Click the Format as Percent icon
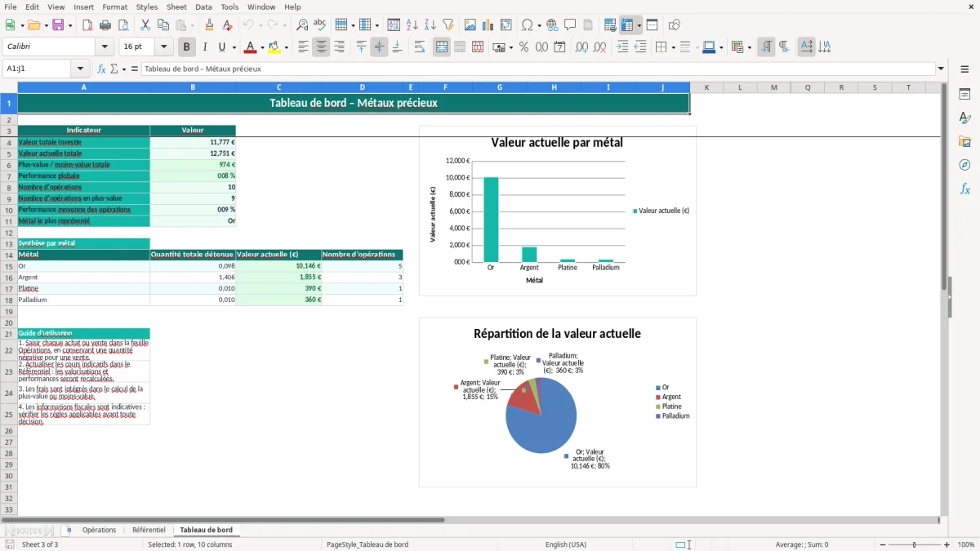The height and width of the screenshot is (551, 980). click(x=523, y=47)
